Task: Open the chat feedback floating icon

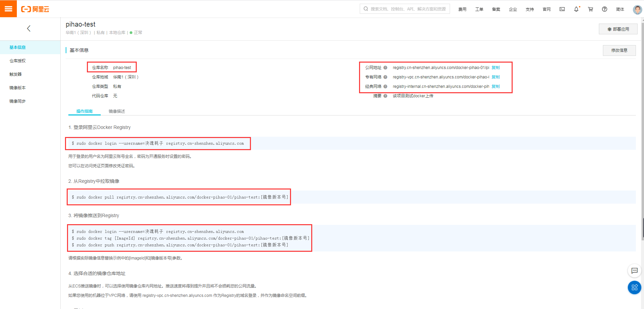Action: 635,271
